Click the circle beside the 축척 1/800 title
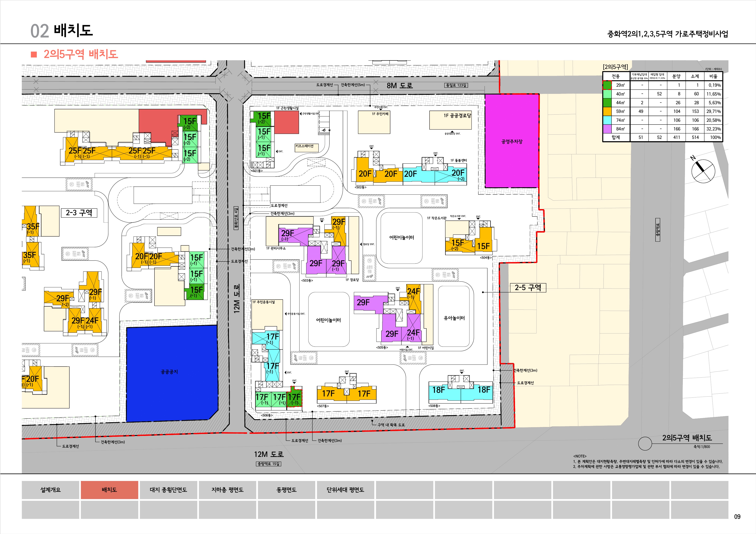The image size is (756, 534). tap(645, 444)
